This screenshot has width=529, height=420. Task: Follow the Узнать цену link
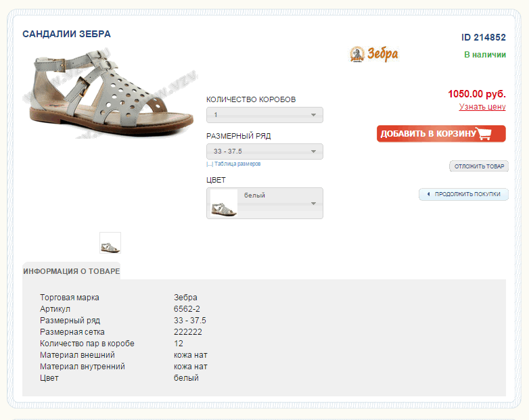[482, 107]
